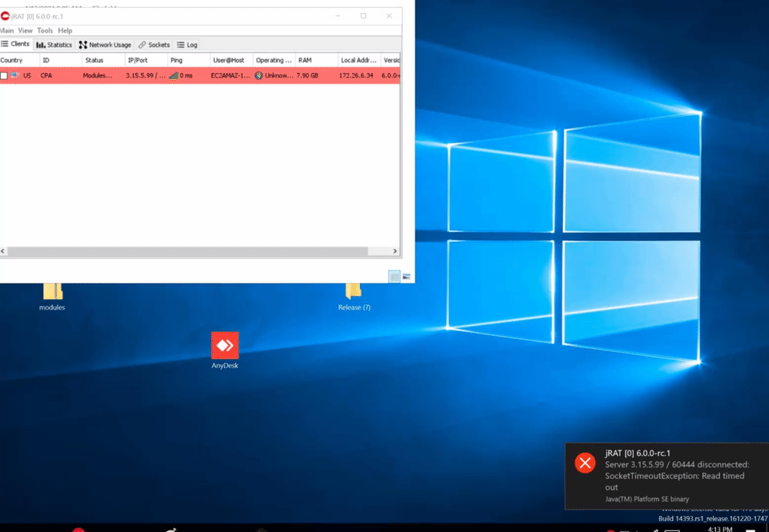
Task: Open the Main menu
Action: 7,31
